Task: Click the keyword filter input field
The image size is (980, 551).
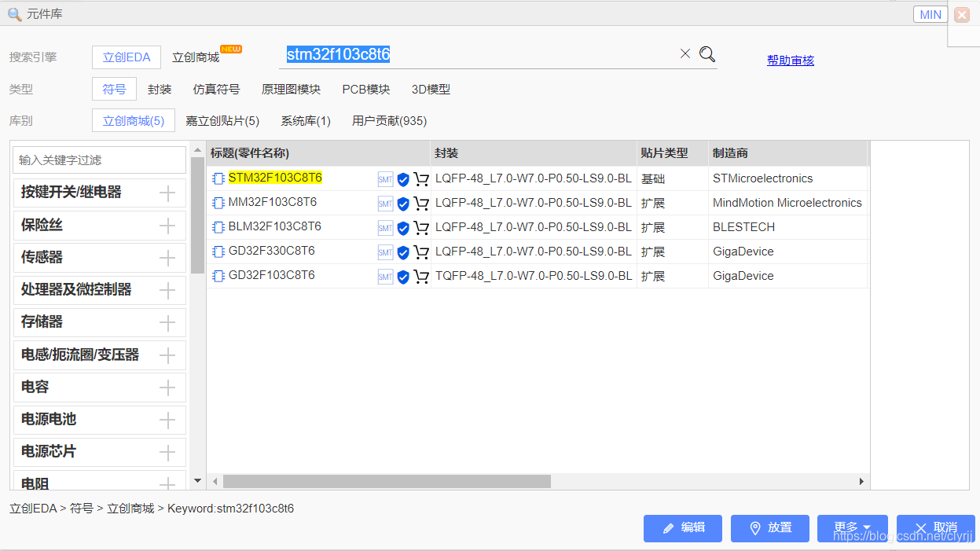Action: [99, 160]
